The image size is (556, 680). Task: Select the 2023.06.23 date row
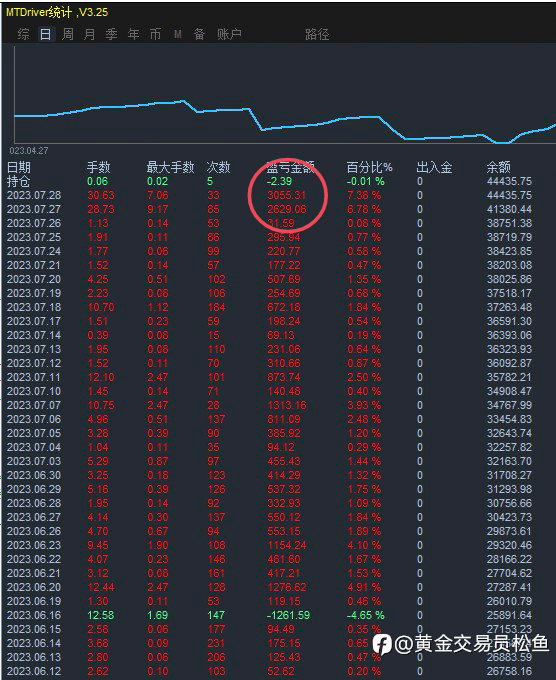click(x=34, y=545)
